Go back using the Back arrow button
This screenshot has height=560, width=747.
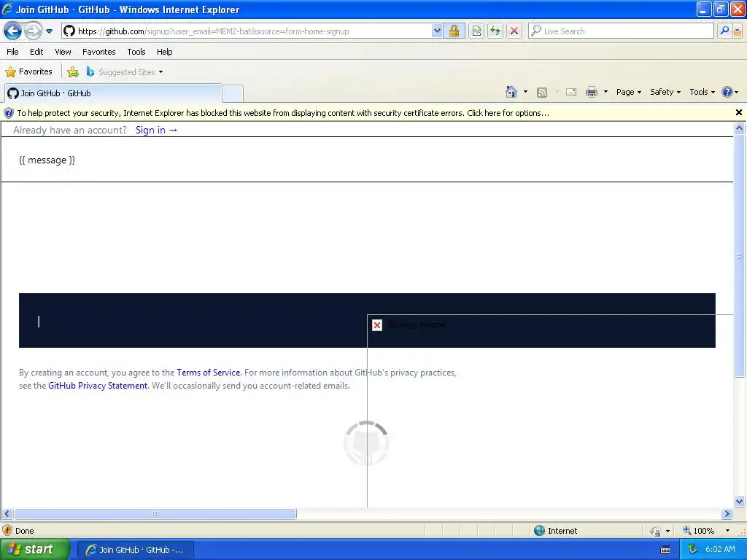[x=13, y=31]
